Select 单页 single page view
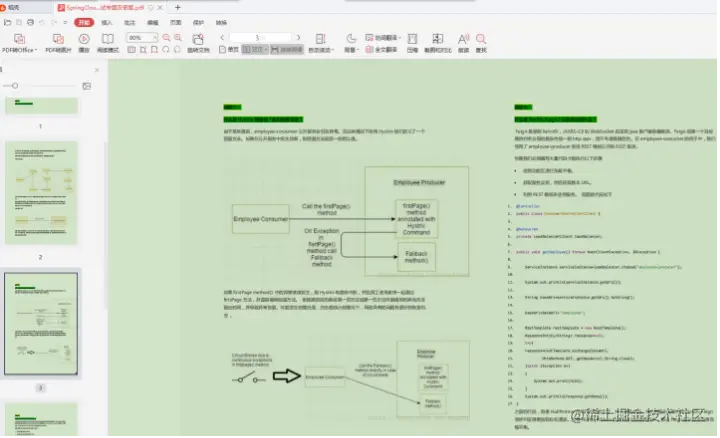 [x=229, y=50]
